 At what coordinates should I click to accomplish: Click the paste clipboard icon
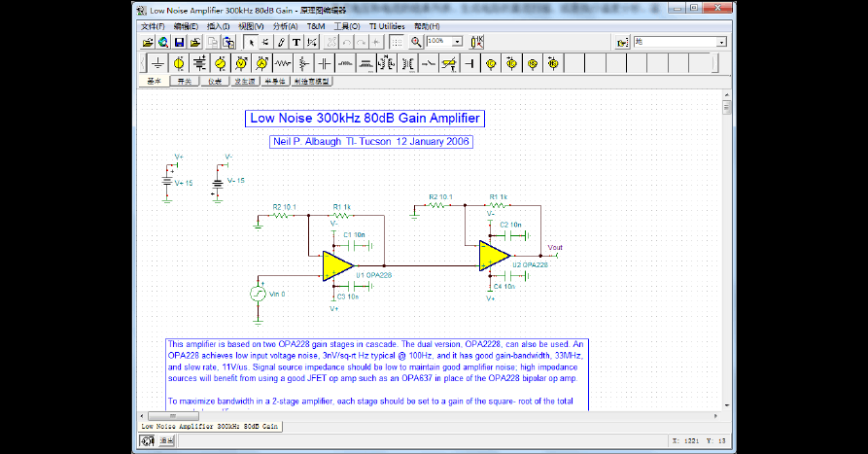click(x=228, y=42)
